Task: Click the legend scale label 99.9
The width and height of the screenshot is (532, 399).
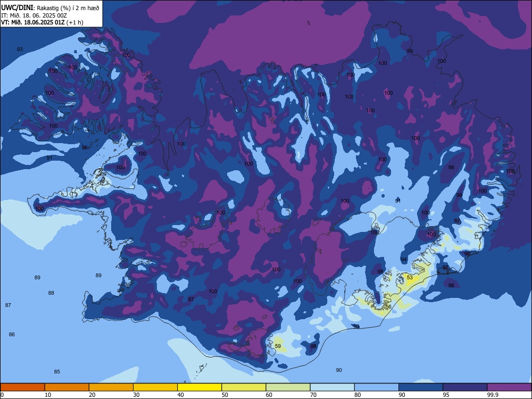Action: (x=492, y=395)
